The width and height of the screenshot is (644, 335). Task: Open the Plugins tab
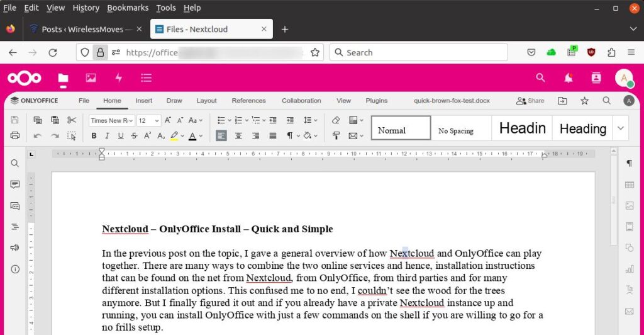coord(376,101)
